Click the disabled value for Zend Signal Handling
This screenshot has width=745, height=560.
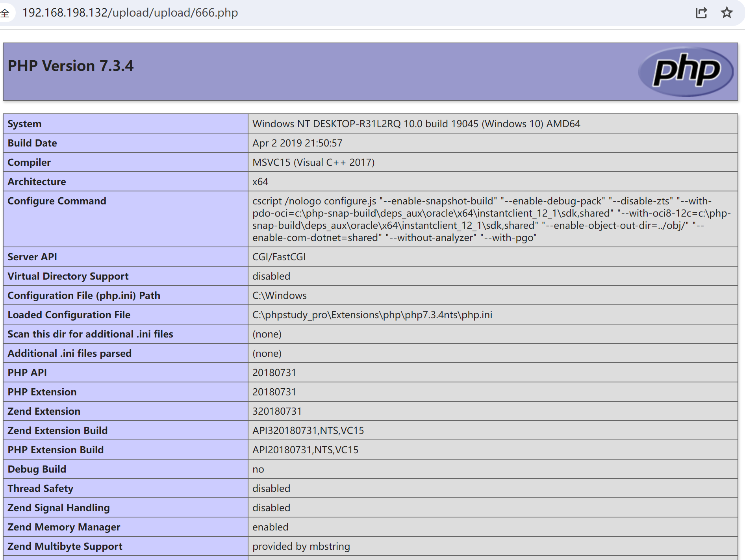pyautogui.click(x=271, y=508)
